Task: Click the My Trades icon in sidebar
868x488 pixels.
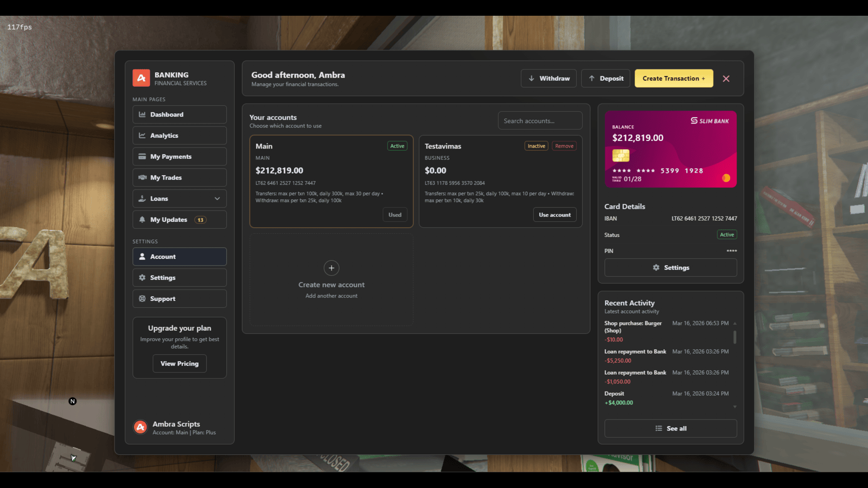Action: click(142, 177)
